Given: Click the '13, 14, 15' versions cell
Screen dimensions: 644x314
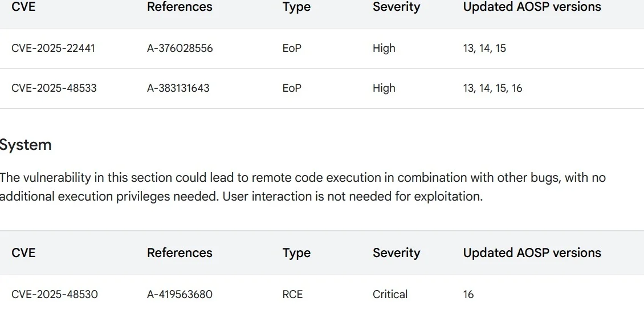Looking at the screenshot, I should click(484, 48).
